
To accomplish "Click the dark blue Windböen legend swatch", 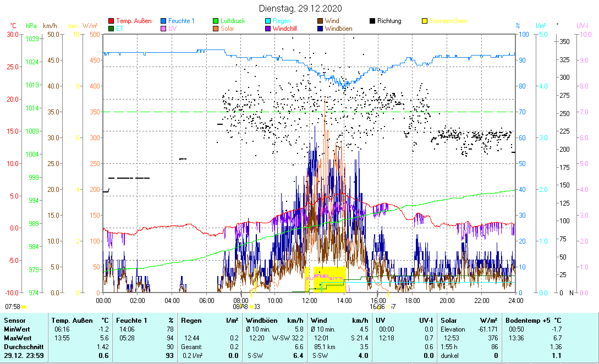I will 321,29.
